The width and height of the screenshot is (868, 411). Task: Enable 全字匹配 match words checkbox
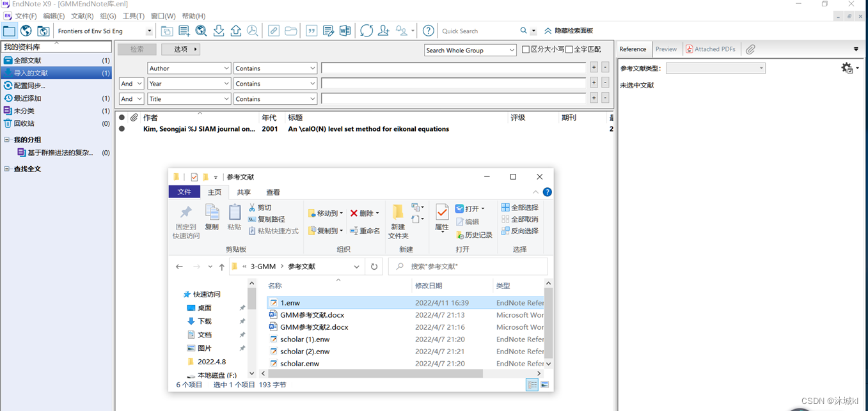(x=569, y=49)
